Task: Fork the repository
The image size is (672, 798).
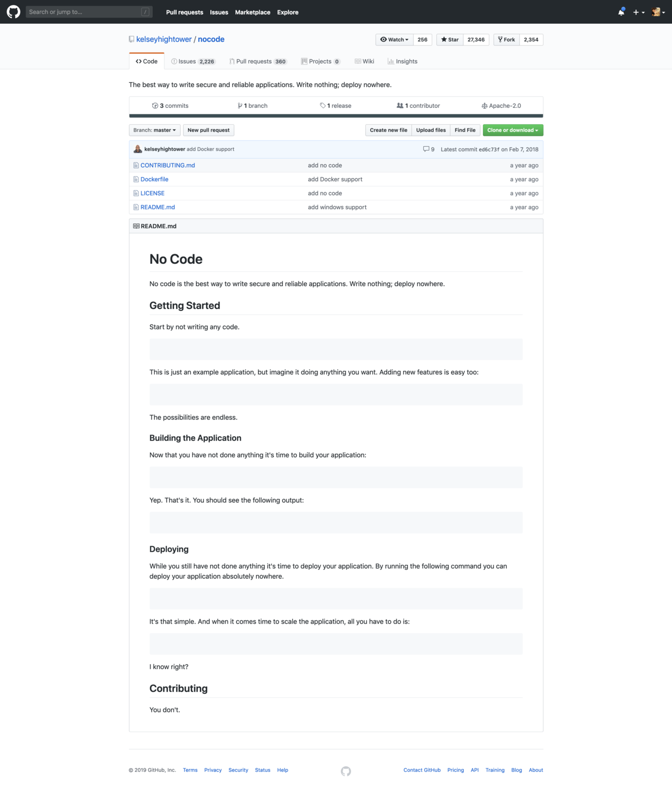Action: [507, 40]
